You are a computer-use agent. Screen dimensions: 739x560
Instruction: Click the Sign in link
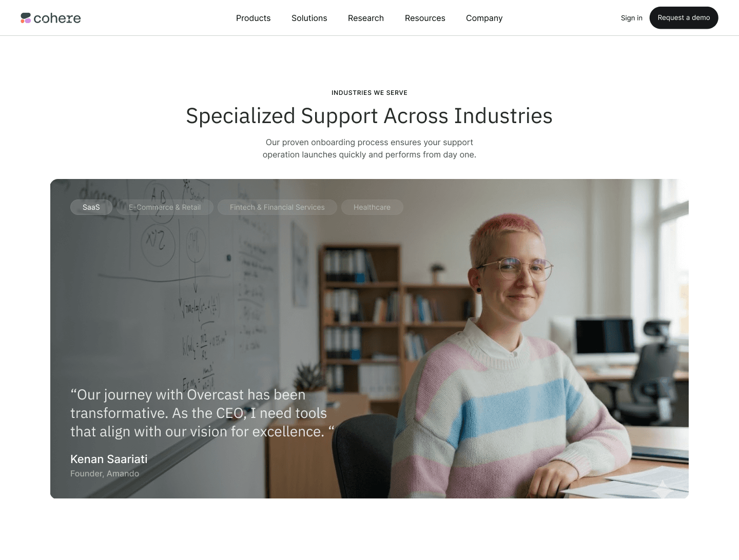(631, 18)
